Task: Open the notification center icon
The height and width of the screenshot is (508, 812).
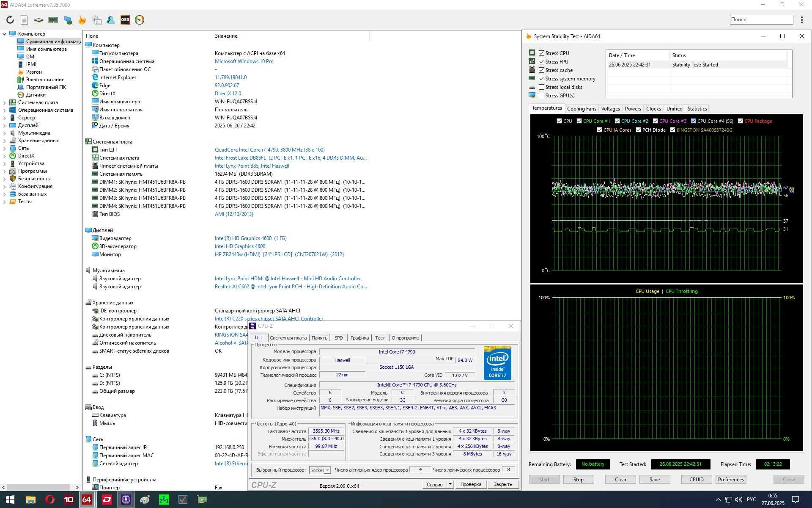Action: 795,500
